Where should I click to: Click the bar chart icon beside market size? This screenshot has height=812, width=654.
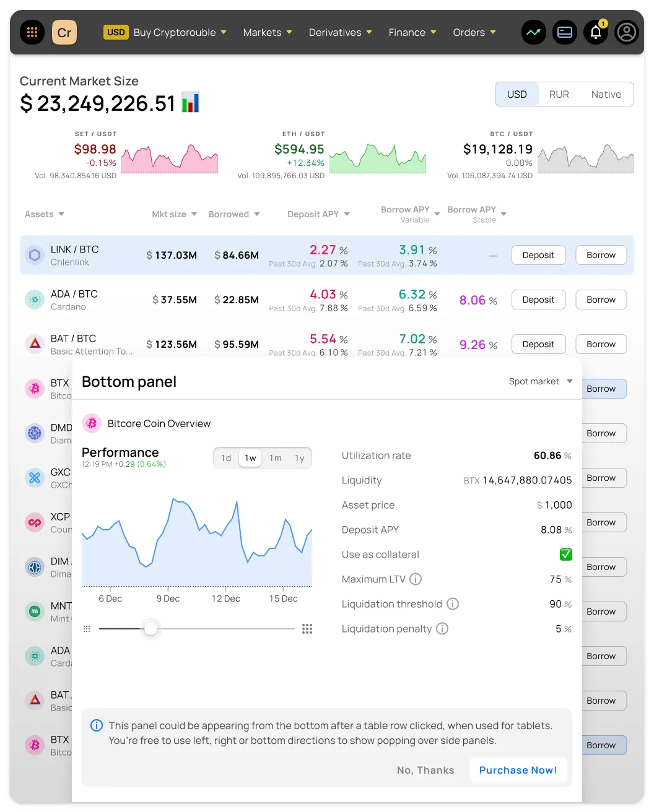click(x=190, y=103)
